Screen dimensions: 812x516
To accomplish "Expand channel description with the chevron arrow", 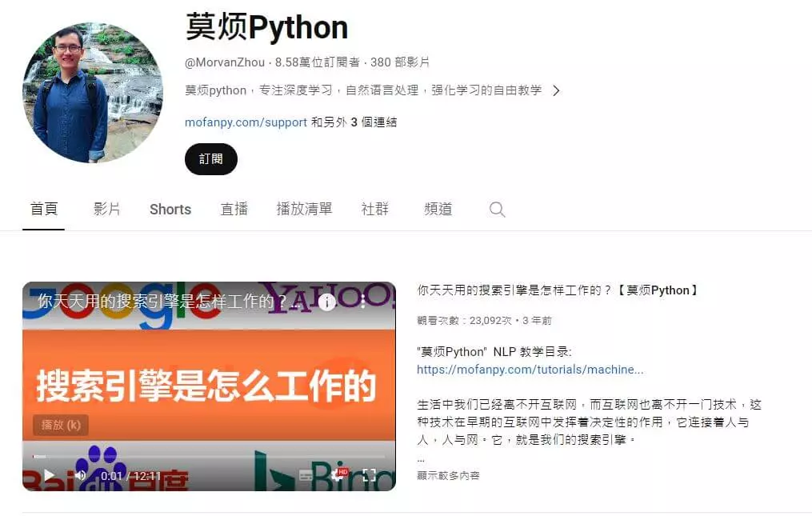I will (x=556, y=90).
